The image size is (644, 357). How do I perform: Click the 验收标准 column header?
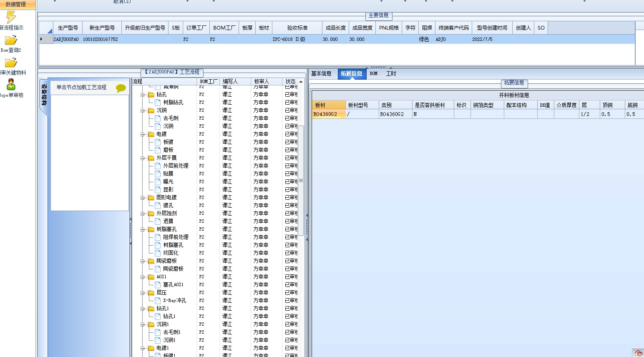pos(297,28)
